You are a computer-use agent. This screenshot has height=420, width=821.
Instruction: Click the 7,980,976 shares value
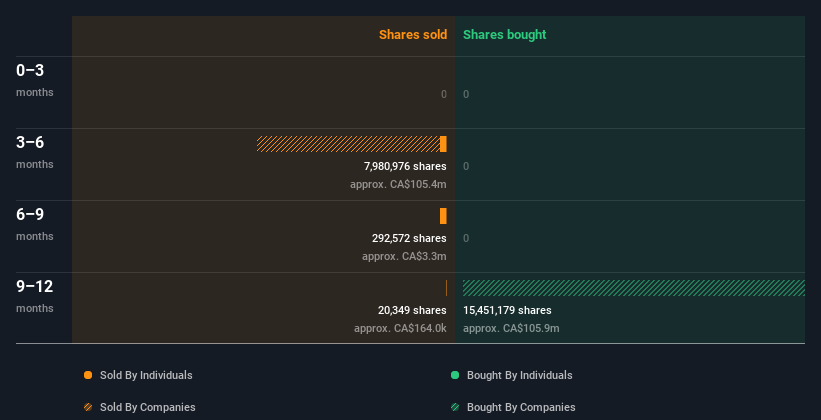[x=405, y=166]
